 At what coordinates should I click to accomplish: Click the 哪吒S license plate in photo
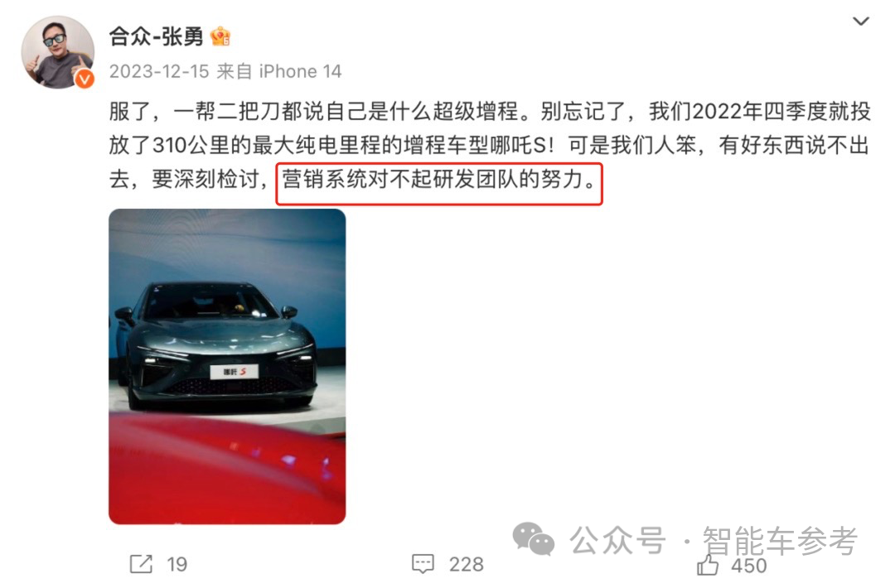[x=234, y=372]
